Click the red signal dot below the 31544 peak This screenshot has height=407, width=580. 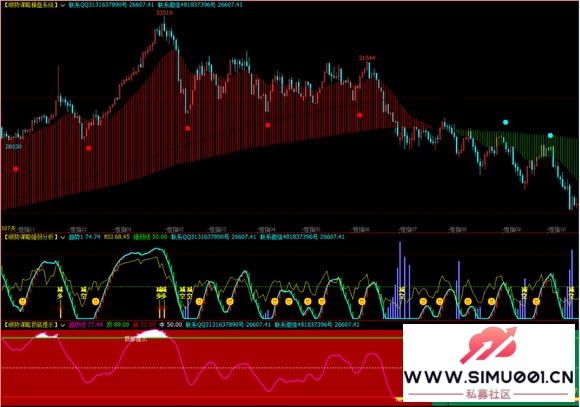point(360,115)
